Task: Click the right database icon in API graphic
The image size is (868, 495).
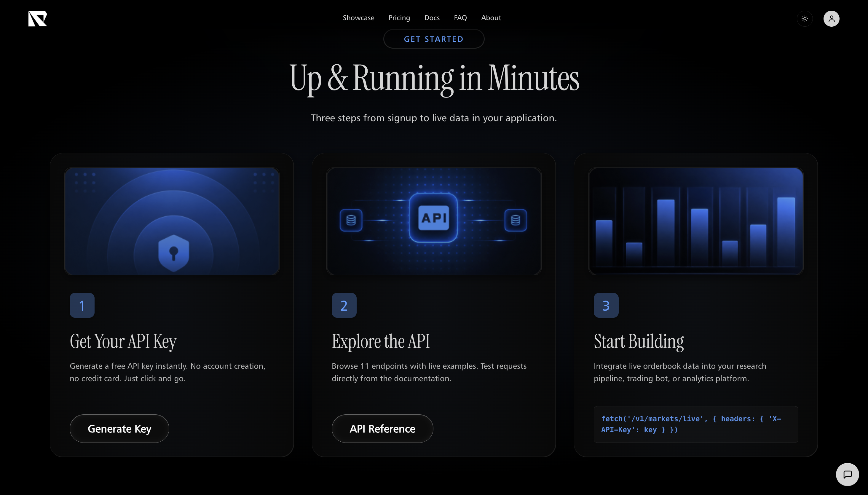Action: click(x=516, y=220)
